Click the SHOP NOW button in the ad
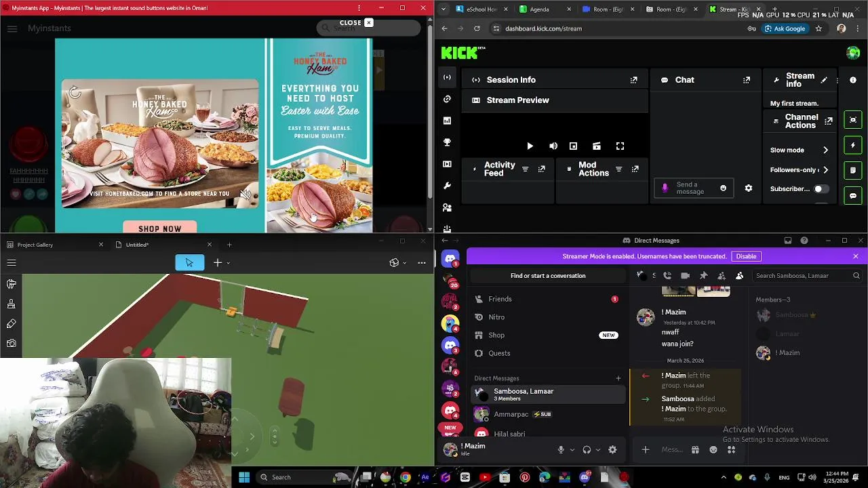 [x=160, y=228]
